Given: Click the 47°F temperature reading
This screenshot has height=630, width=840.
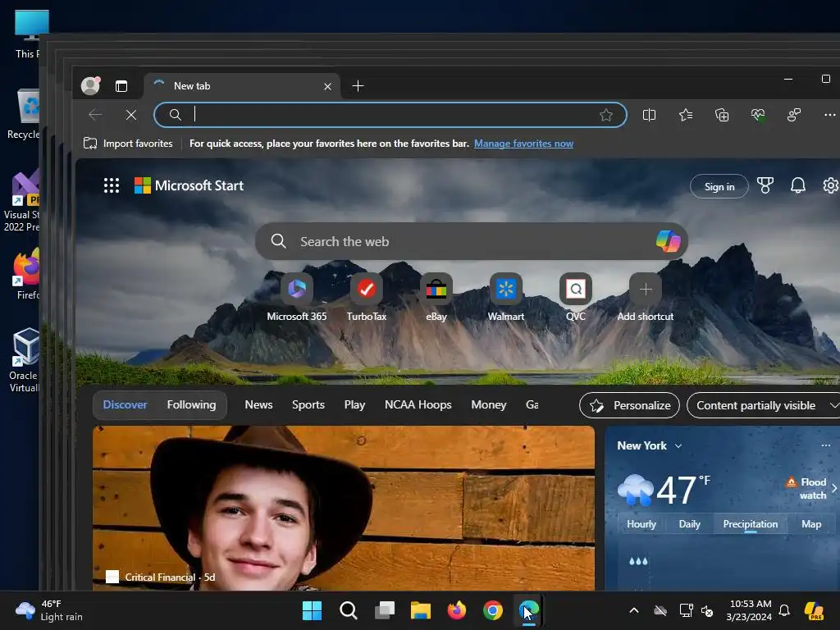Looking at the screenshot, I should tap(683, 490).
